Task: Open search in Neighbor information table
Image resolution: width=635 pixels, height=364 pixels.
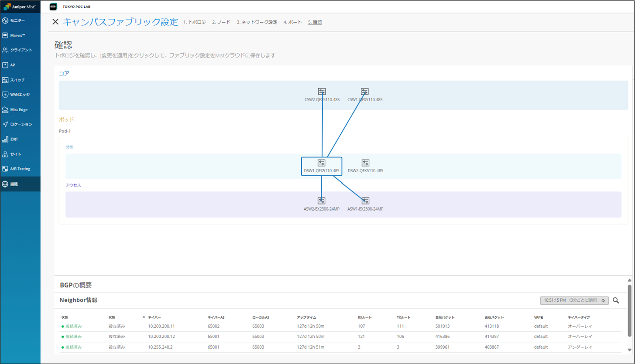Action: (x=616, y=300)
